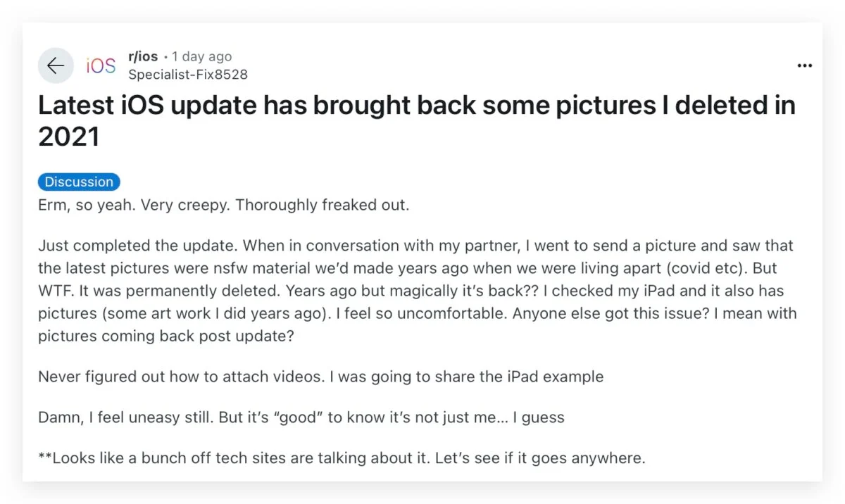The image size is (845, 504).
Task: Click the line 'pictures coming back post update?'
Action: pyautogui.click(x=165, y=336)
